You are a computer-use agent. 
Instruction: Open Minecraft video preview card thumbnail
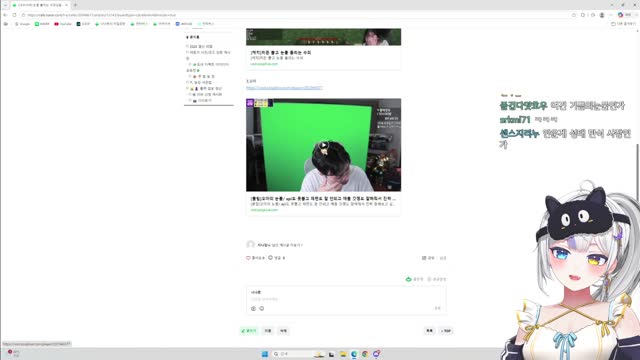pos(323,37)
